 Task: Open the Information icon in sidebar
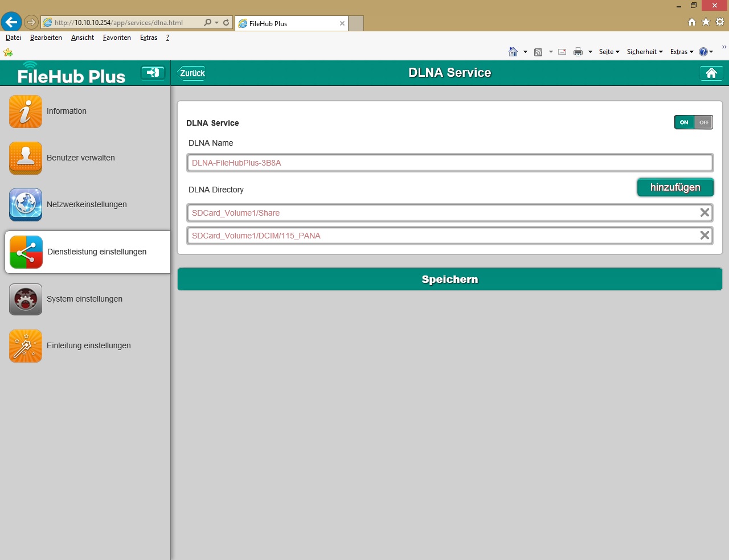26,112
